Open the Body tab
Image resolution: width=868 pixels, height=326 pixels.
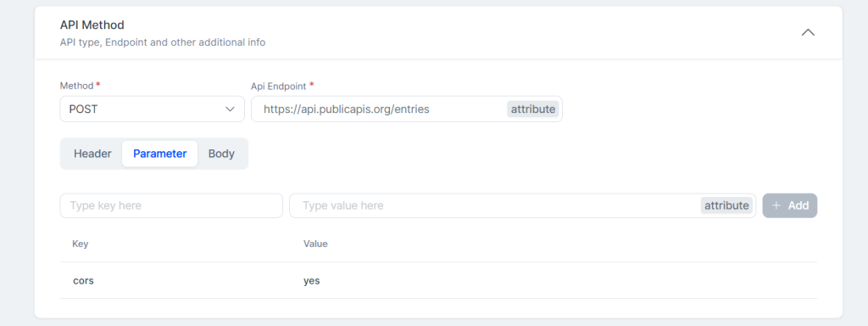point(221,154)
